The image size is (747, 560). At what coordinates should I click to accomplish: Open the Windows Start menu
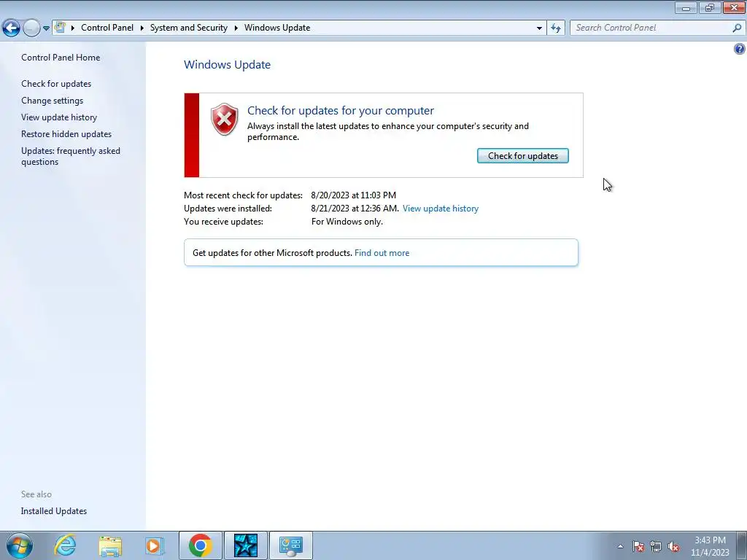point(20,545)
